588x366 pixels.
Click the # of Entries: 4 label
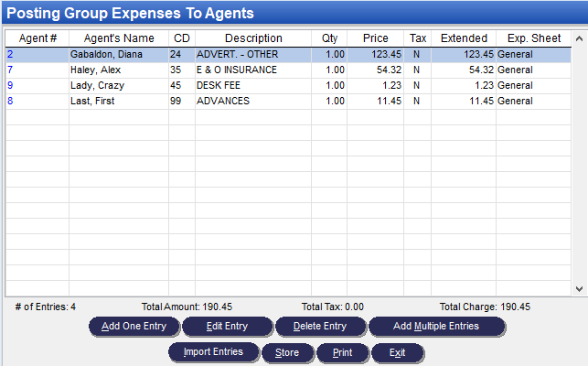click(46, 307)
